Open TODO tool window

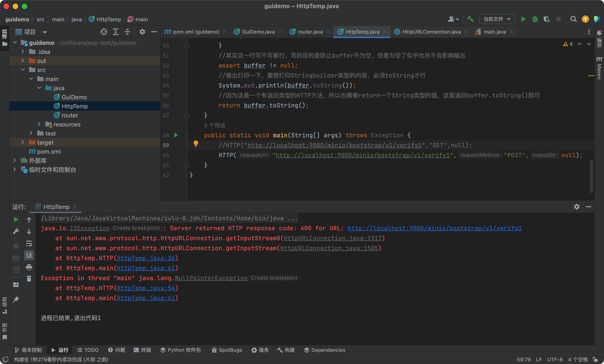pyautogui.click(x=88, y=350)
